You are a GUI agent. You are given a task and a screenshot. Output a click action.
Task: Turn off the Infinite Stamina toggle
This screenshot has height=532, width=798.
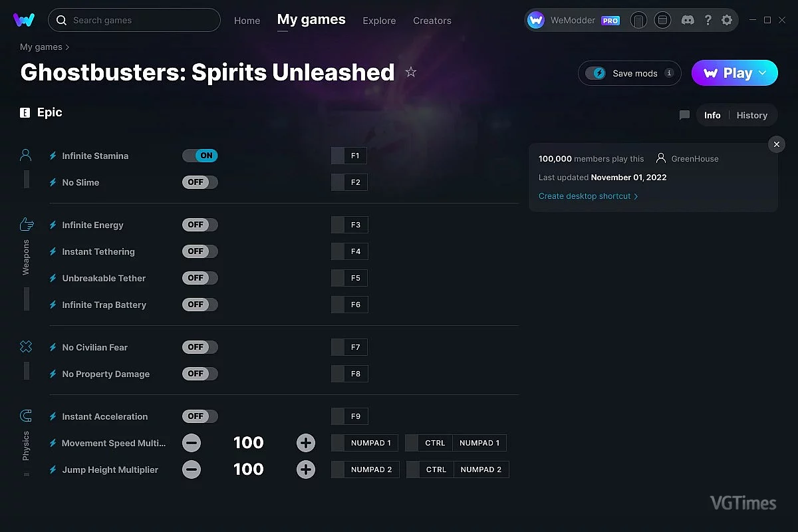coord(200,156)
